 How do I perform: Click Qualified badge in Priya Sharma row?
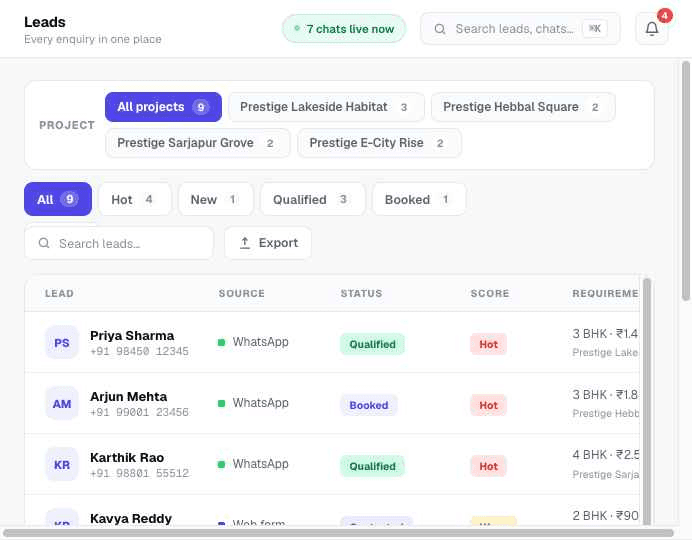point(372,344)
